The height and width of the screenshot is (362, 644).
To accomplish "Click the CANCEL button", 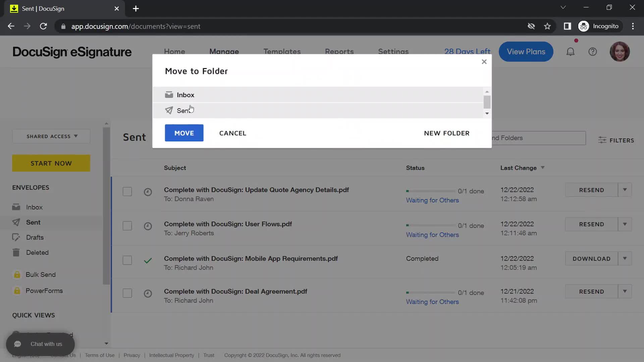I will click(x=233, y=133).
